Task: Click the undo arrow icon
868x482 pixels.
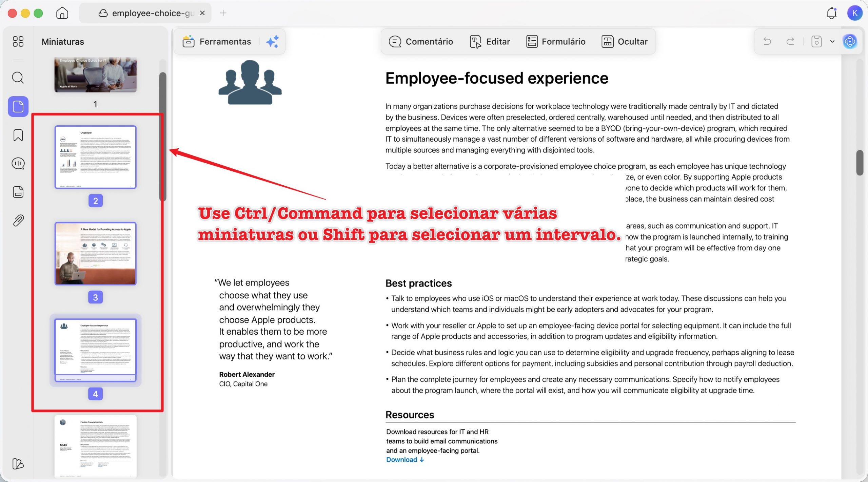Action: tap(767, 41)
